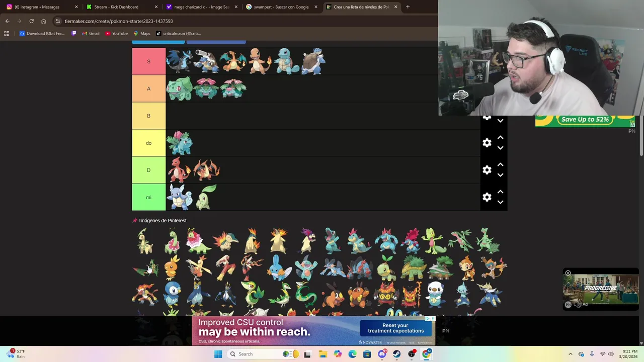
Task: Open volume control in system tray
Action: point(611,354)
